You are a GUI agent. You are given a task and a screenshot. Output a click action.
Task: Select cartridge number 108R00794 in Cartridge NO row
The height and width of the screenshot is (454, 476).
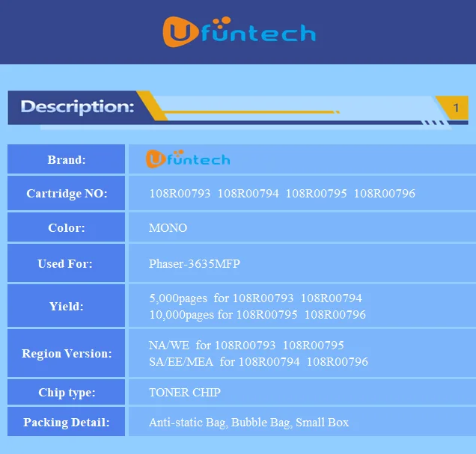click(248, 194)
